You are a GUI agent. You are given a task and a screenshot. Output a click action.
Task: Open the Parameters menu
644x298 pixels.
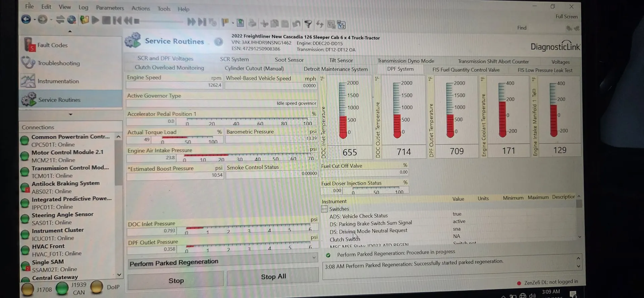pos(110,8)
